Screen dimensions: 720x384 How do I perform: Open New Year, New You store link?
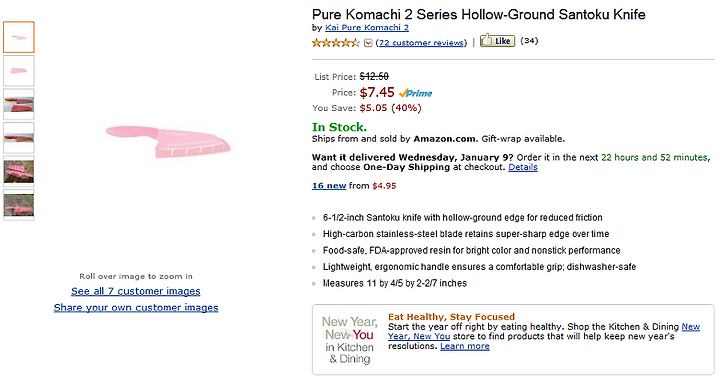point(544,331)
